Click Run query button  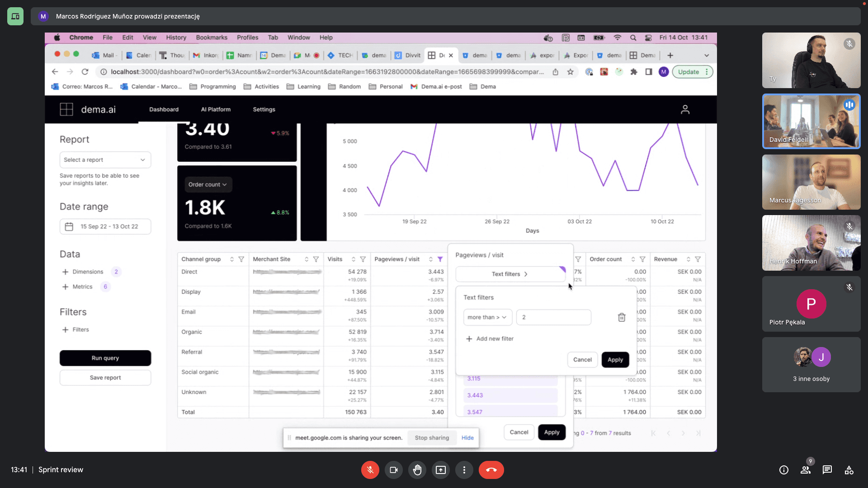pyautogui.click(x=105, y=357)
